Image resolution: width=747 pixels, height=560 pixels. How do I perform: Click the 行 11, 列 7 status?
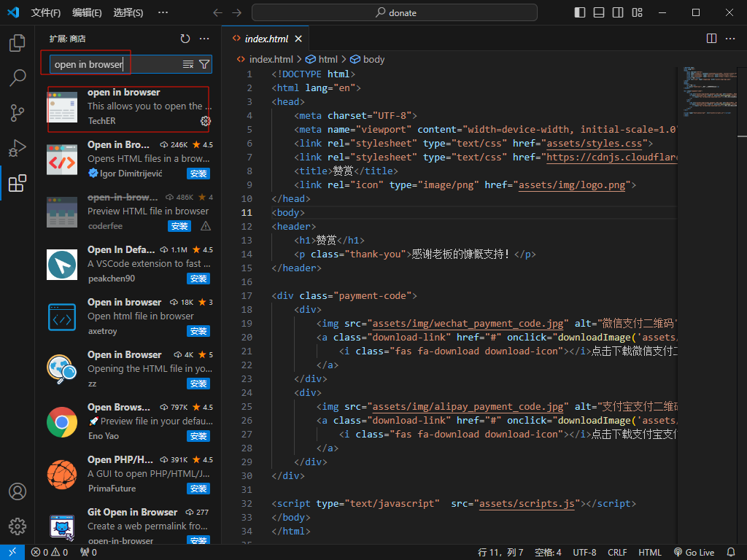(500, 553)
